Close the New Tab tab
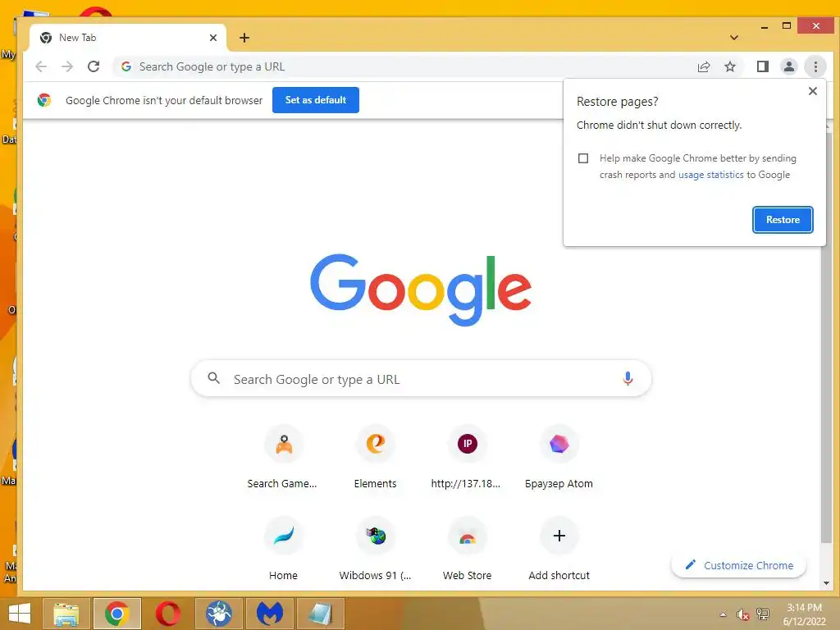This screenshot has width=840, height=630. 213,38
